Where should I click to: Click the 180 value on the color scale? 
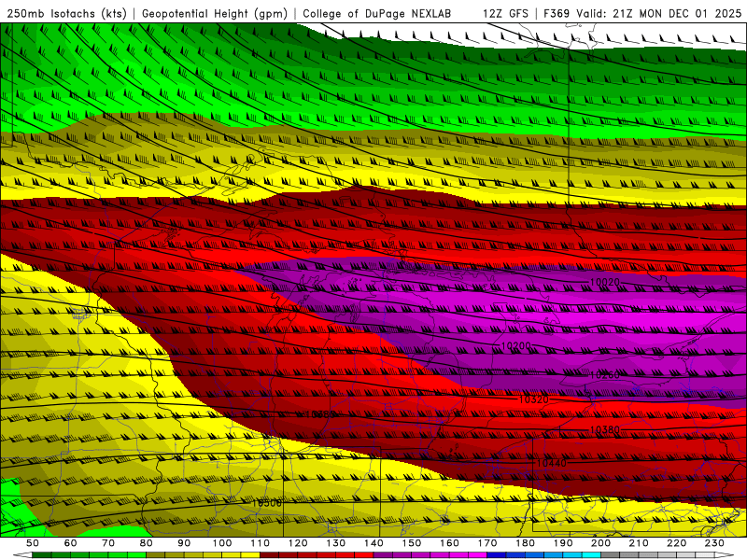pyautogui.click(x=525, y=543)
